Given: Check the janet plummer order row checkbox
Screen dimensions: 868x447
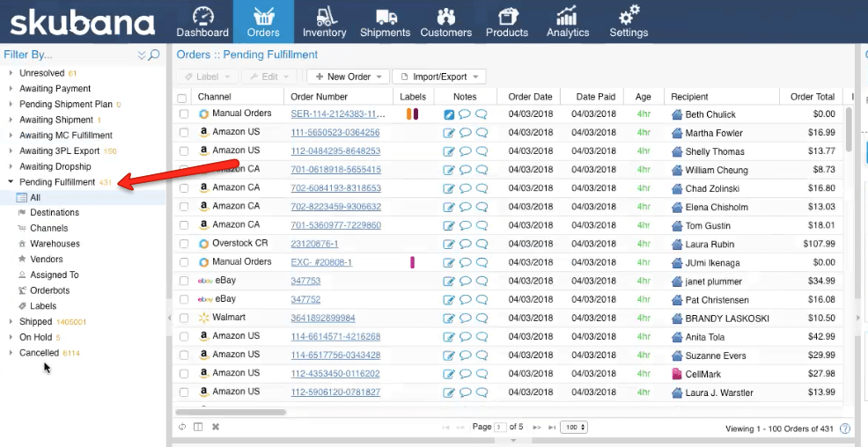Looking at the screenshot, I should point(184,281).
